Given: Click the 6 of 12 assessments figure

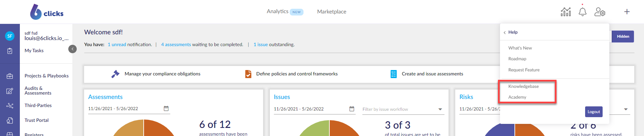Looking at the screenshot, I should click(x=215, y=125).
